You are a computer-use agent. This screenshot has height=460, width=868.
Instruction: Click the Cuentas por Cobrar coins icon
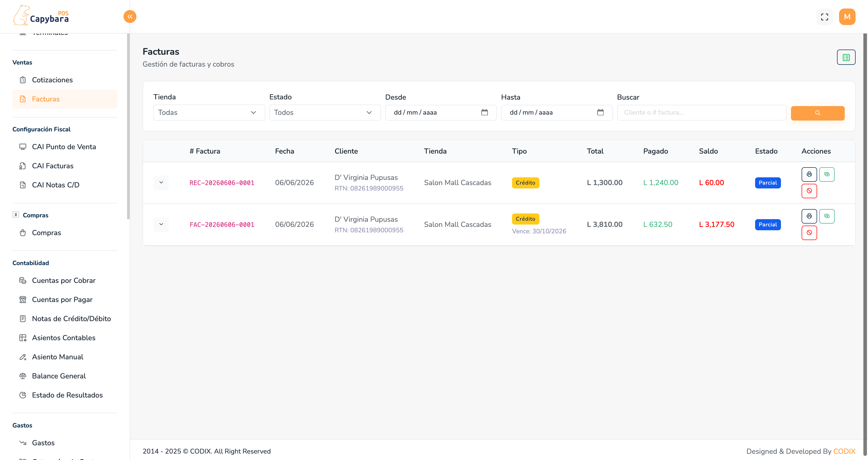tap(22, 281)
